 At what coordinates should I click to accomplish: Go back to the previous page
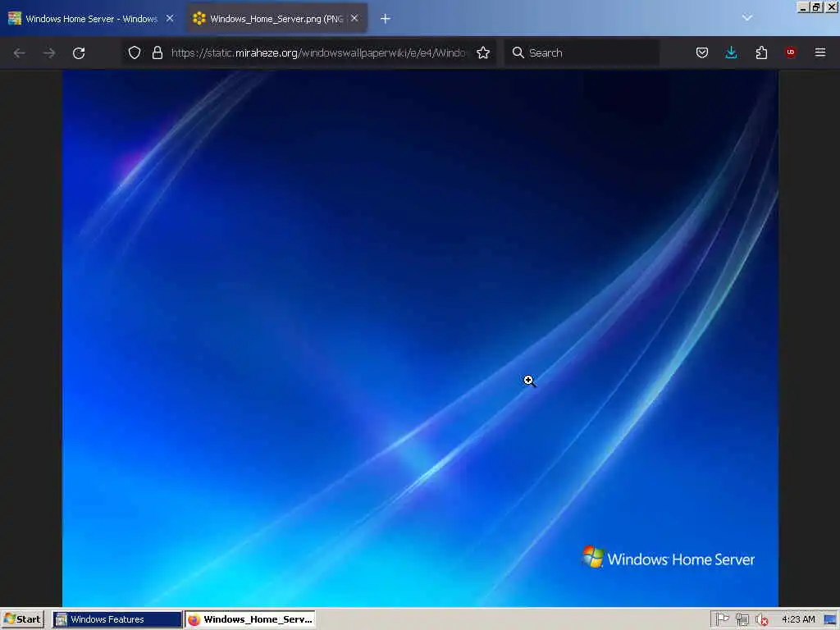(x=20, y=52)
